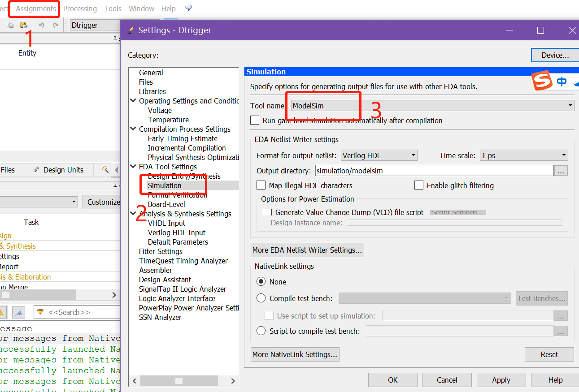Screen dimensions: 579x392
Task: Click the wand icon tab next to Design Units
Action: coord(104,169)
